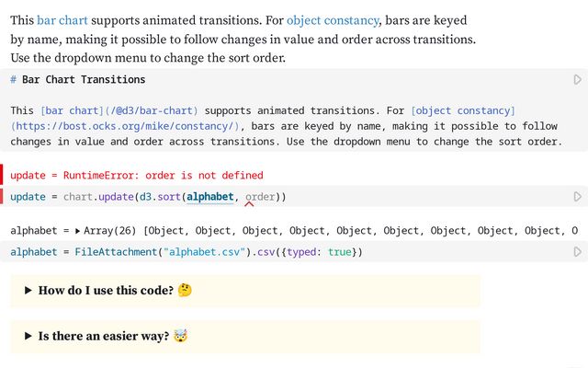Screen dimensions: 588x368
Task: Click the bost.ocks.org constancy URL in editor
Action: coord(125,126)
